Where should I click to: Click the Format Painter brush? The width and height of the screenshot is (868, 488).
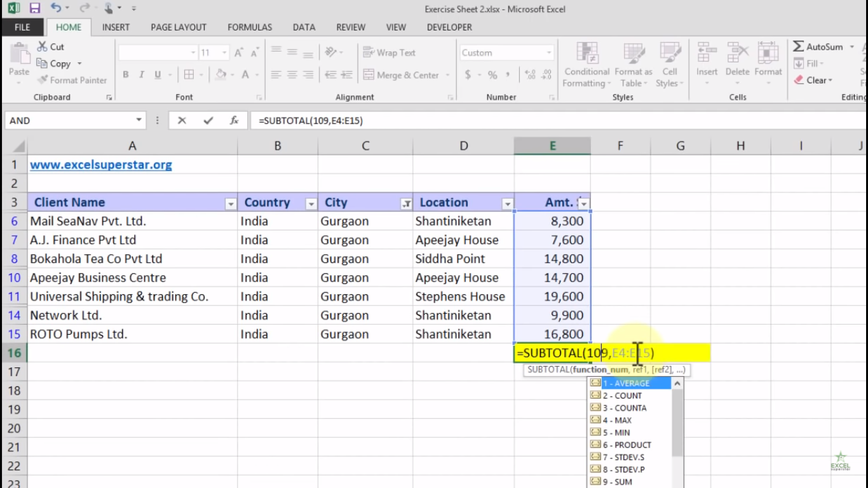click(x=43, y=80)
